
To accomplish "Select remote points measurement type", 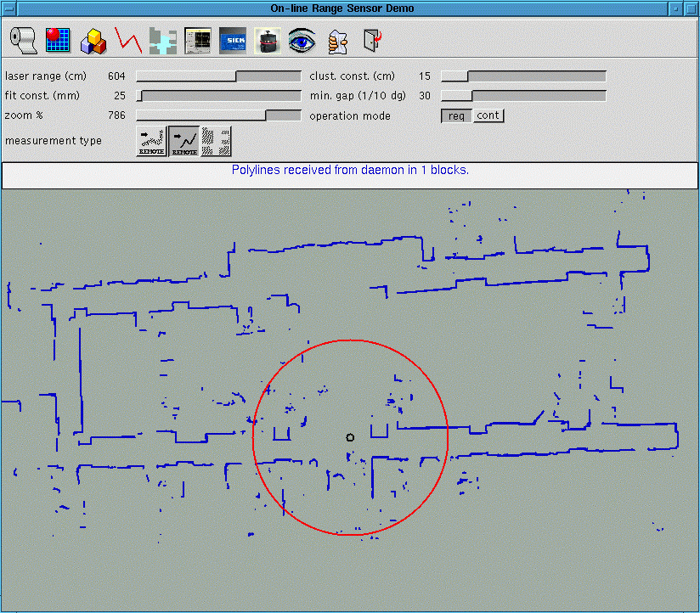I will 151,141.
